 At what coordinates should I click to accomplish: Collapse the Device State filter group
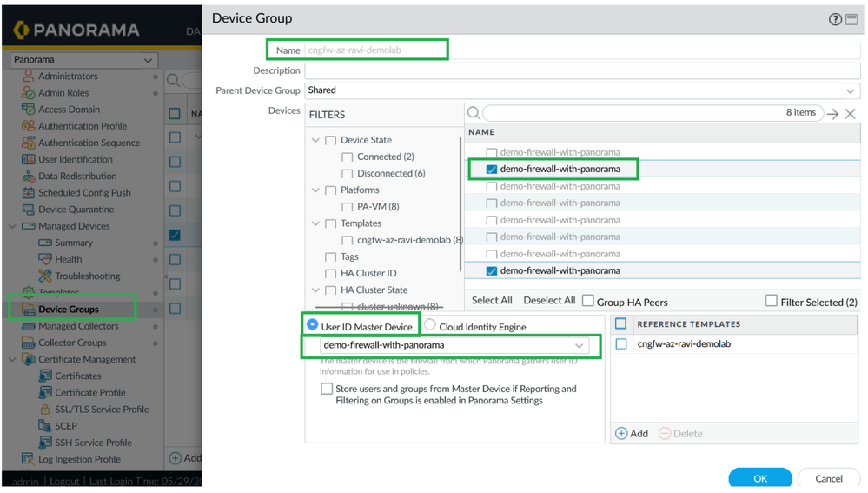tap(315, 141)
